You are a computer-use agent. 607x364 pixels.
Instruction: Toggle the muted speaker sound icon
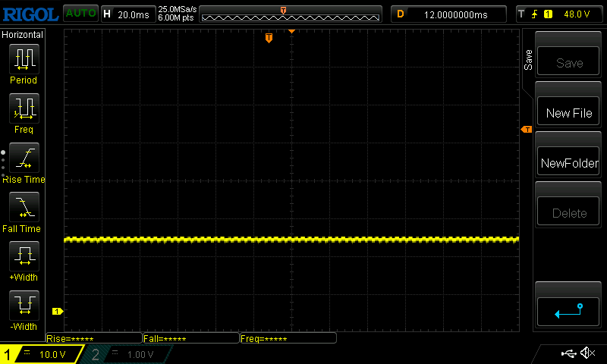[587, 353]
